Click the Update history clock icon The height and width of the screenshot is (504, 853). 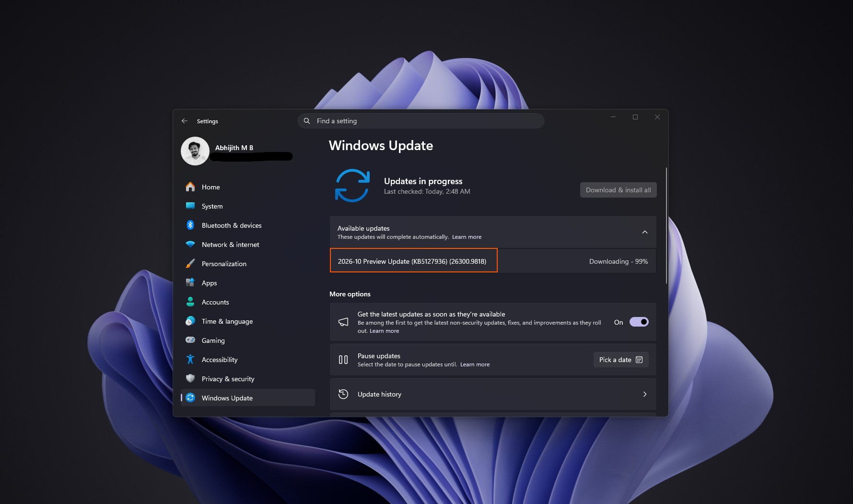[x=343, y=394]
